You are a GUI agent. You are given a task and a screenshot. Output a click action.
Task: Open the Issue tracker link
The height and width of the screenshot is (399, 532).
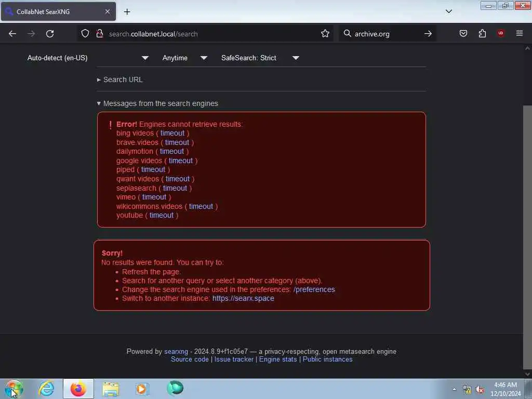234,360
